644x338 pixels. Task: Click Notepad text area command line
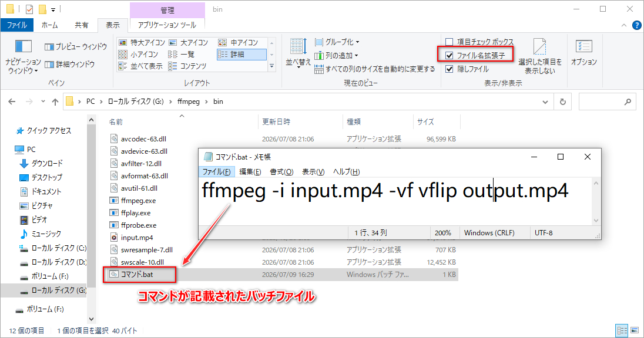point(385,191)
